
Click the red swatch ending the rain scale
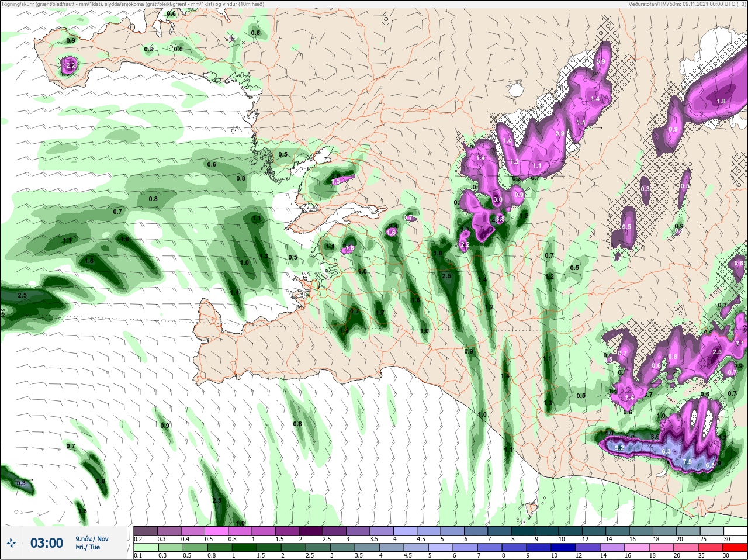pyautogui.click(x=735, y=548)
